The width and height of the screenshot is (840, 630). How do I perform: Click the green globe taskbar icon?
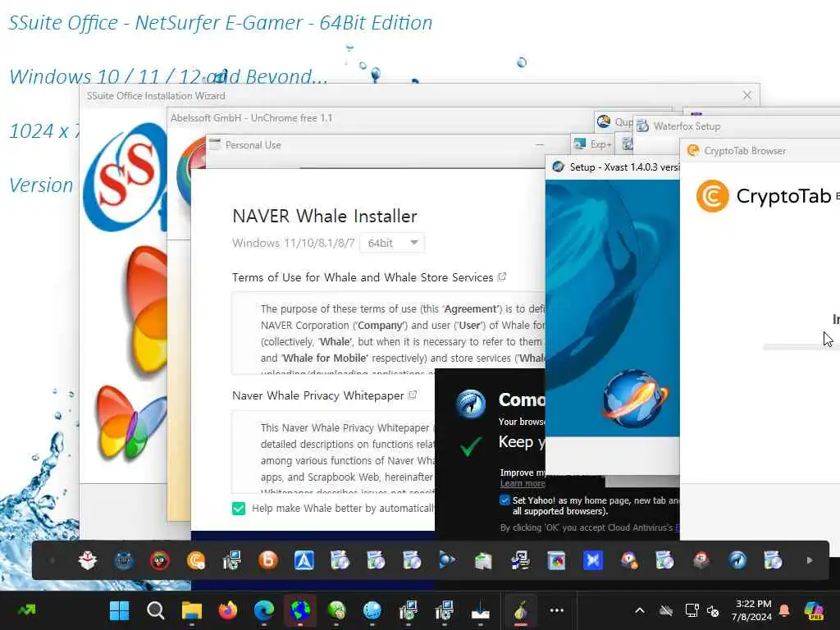[x=336, y=610]
